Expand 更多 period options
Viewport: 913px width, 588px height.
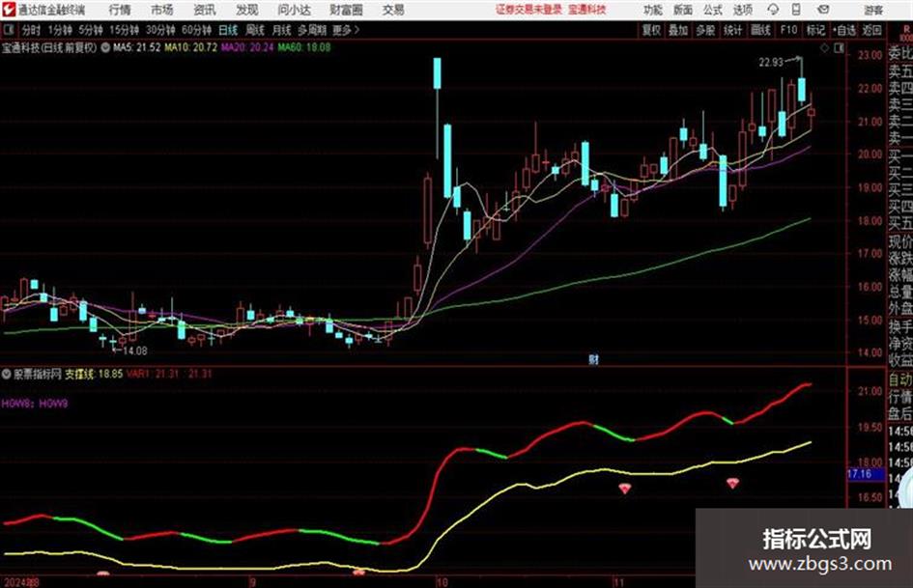(x=346, y=30)
